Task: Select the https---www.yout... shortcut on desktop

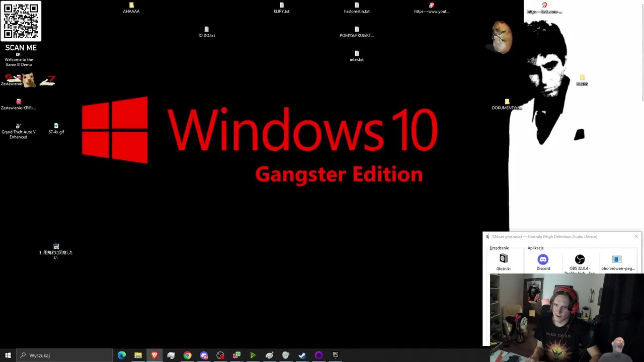Action: click(x=432, y=8)
